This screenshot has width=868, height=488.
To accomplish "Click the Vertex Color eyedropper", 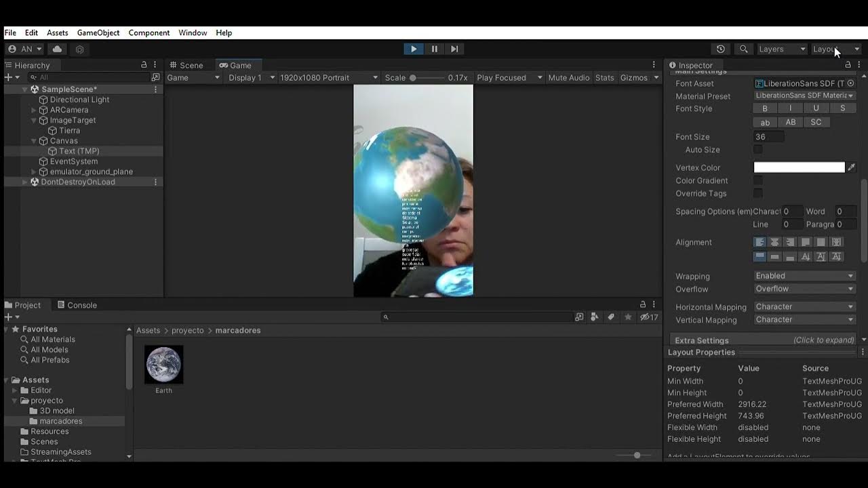I will [x=852, y=167].
